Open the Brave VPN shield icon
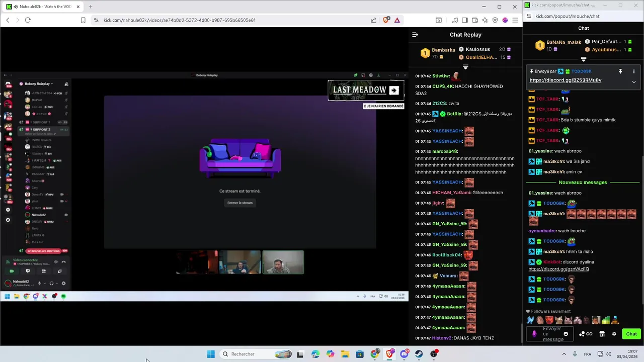 [495, 20]
